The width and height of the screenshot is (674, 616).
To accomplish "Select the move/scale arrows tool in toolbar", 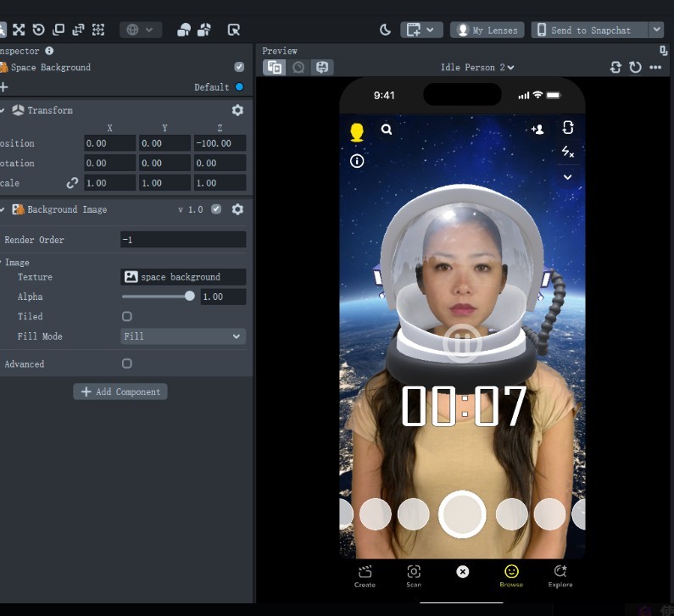I will click(x=19, y=30).
